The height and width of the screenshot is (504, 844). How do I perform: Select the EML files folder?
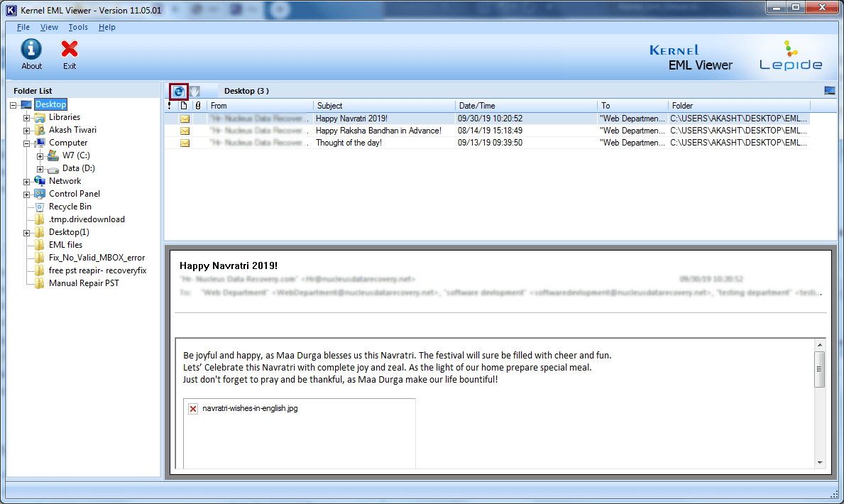point(65,245)
